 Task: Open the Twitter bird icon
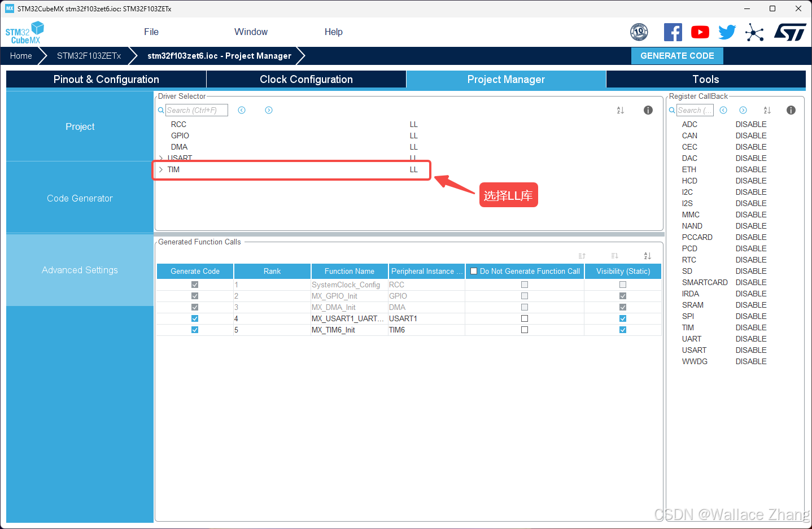(x=727, y=32)
